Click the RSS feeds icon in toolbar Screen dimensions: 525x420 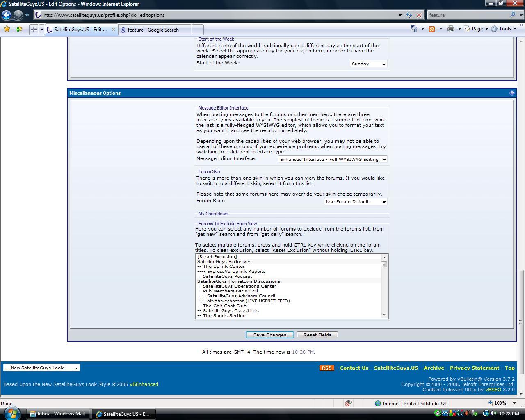point(432,29)
